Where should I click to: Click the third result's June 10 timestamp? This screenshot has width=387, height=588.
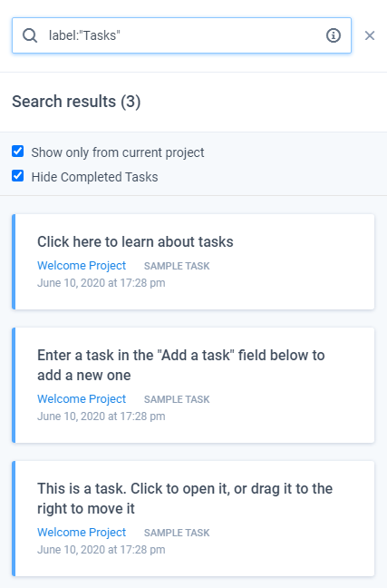(102, 550)
